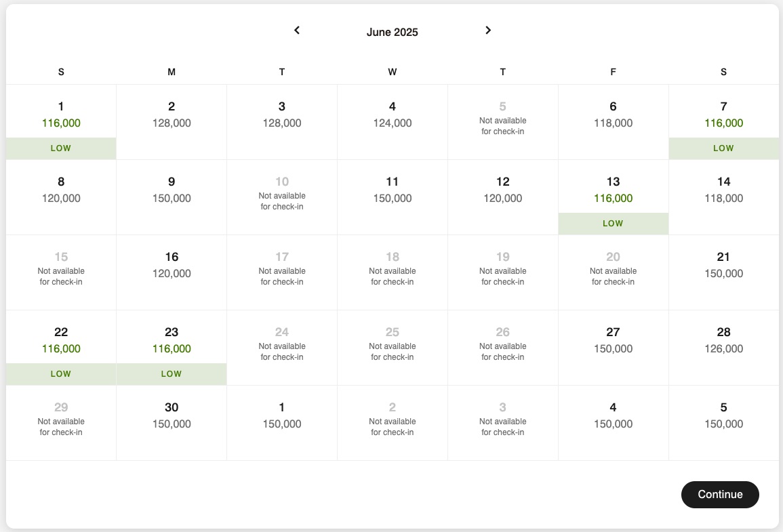Image resolution: width=783 pixels, height=532 pixels.
Task: Select June 16 as check-in date
Action: [x=172, y=266]
